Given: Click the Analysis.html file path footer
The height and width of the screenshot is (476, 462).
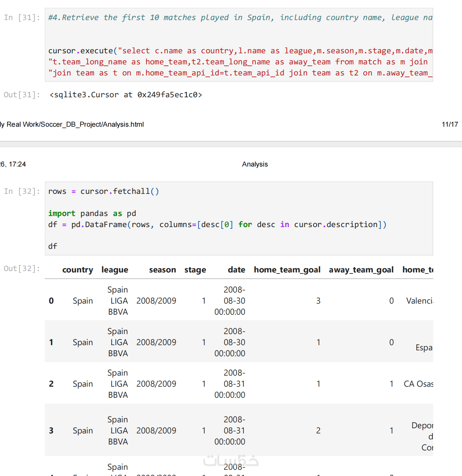Looking at the screenshot, I should 72,125.
